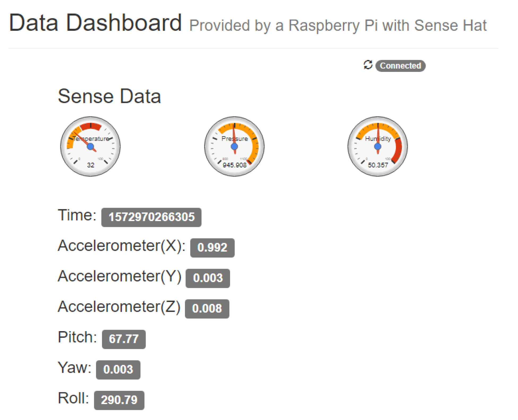Click the pressure reading 945.908 in gauge
Screen dimensions: 518x420
pyautogui.click(x=235, y=165)
